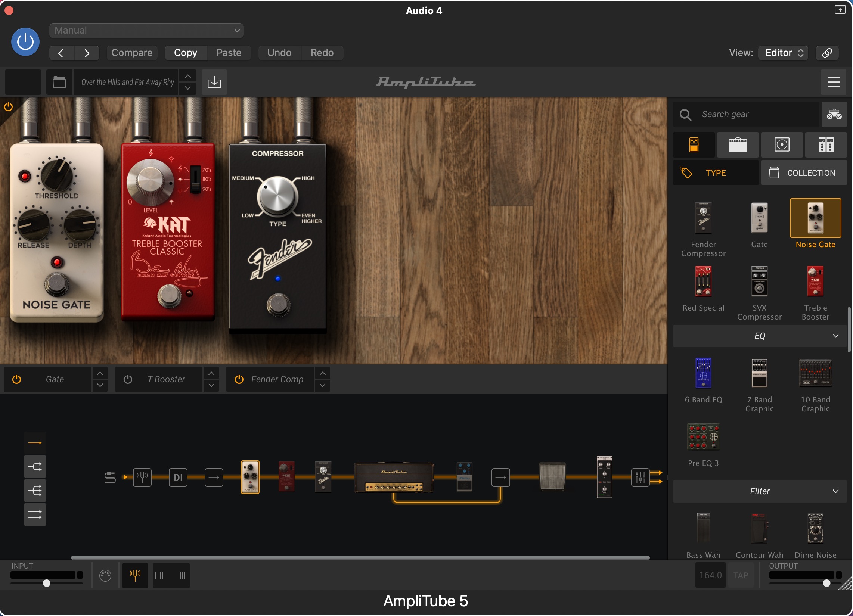
Task: Toggle the Gate slot power button
Action: (16, 380)
